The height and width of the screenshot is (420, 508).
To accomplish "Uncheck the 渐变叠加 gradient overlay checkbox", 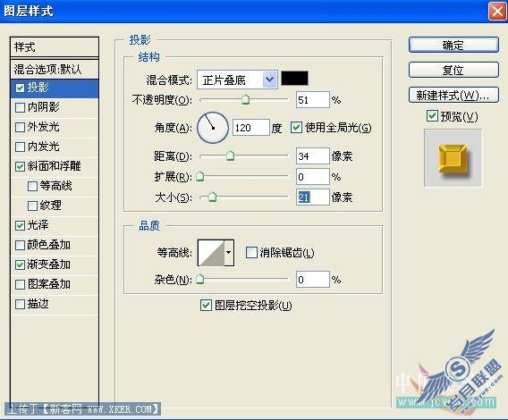I will pyautogui.click(x=20, y=265).
